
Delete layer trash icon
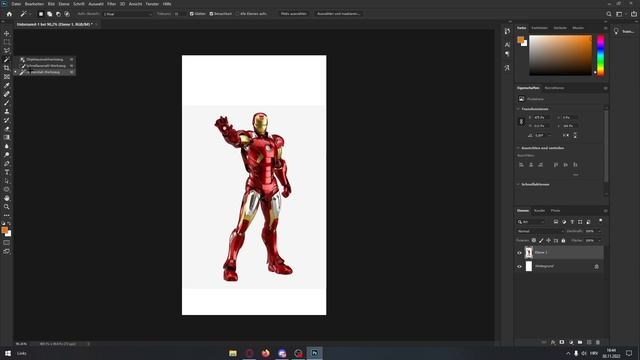(x=598, y=342)
